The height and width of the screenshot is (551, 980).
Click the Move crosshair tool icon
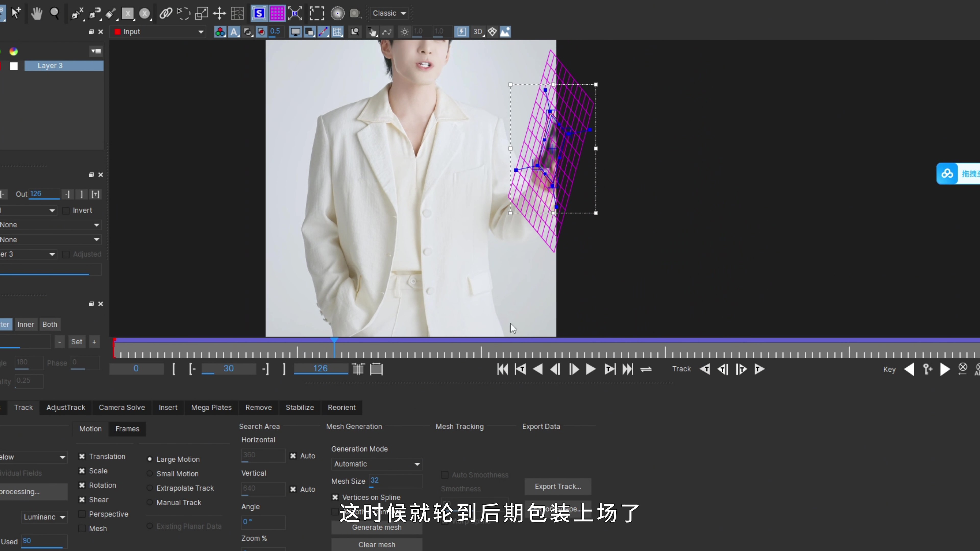click(219, 14)
